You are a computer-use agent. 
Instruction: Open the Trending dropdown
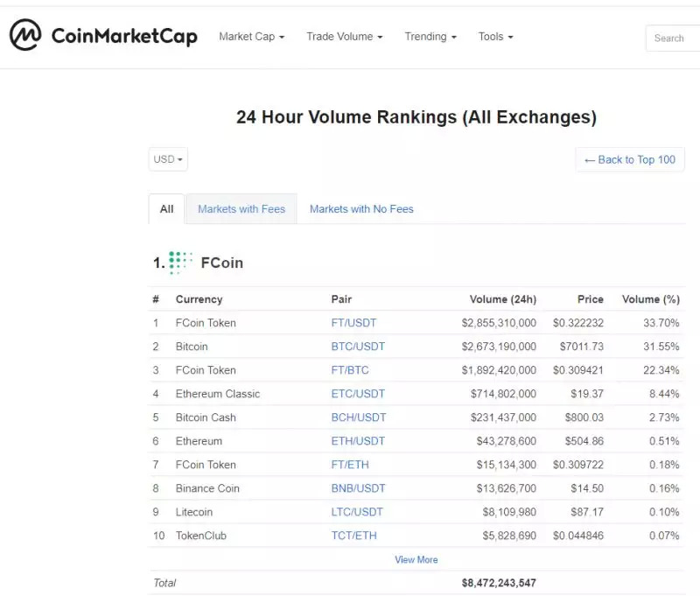pos(430,37)
